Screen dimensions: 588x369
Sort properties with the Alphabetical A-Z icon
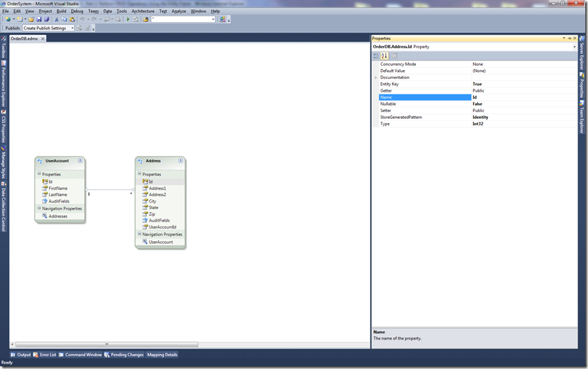point(384,56)
